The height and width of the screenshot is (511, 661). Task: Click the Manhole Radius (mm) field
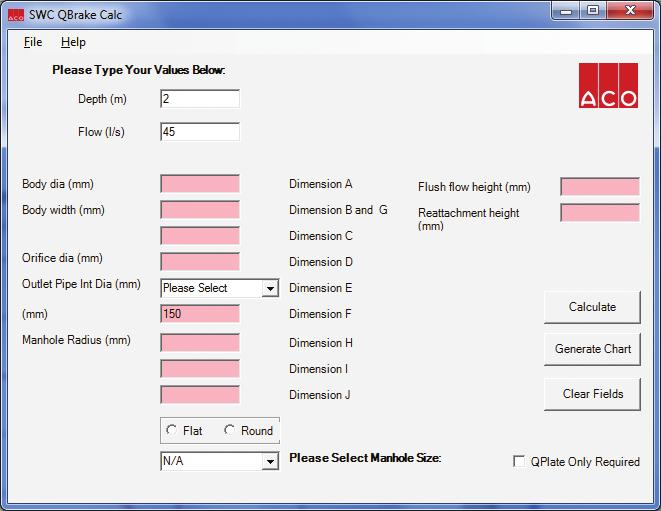pyautogui.click(x=200, y=342)
